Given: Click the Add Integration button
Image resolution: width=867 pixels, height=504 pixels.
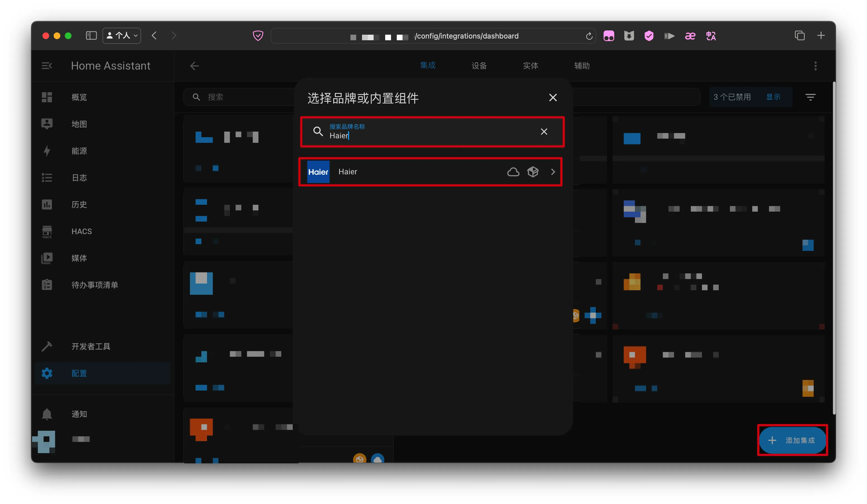Looking at the screenshot, I should (x=792, y=440).
